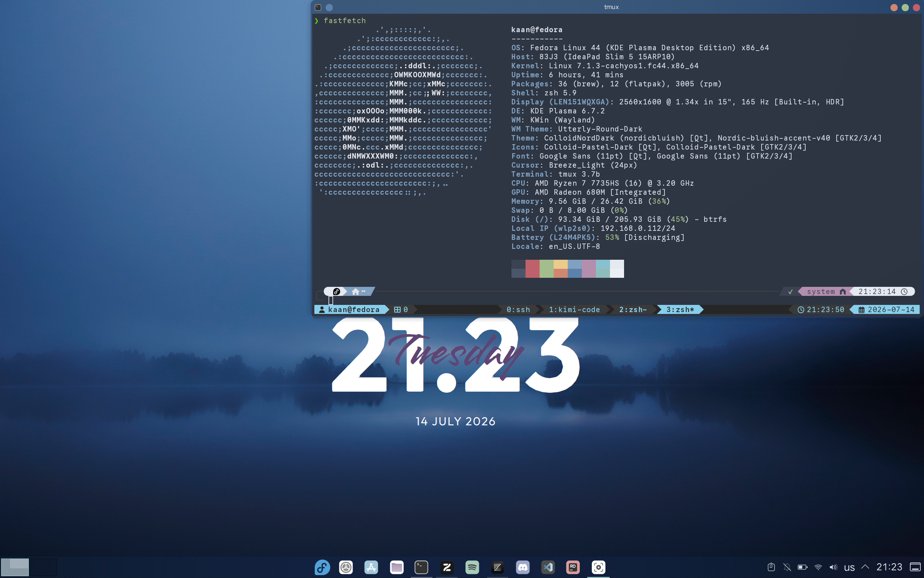
Task: Switch to the second virtual desktop in pager
Action: coord(43,567)
